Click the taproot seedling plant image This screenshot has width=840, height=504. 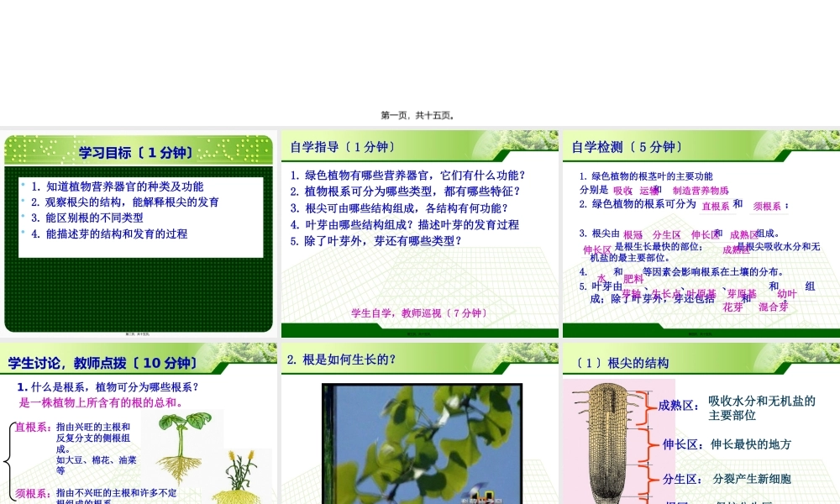coord(181,447)
